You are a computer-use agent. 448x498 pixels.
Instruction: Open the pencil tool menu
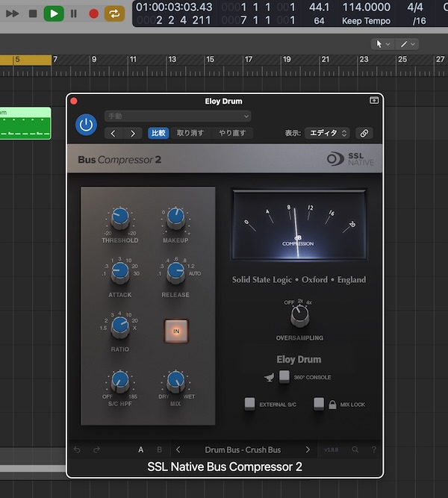[x=408, y=44]
